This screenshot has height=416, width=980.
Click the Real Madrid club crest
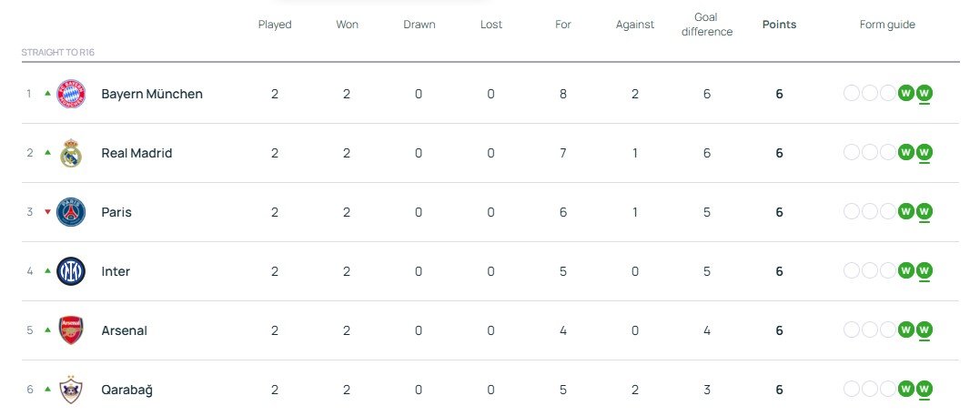[71, 153]
